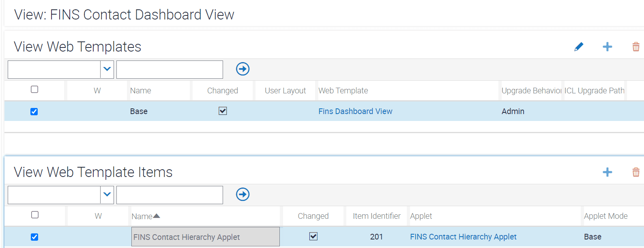Screen dimensions: 644x248
Task: Toggle select-all checkbox in View Web Template Items header
Action: pyautogui.click(x=35, y=215)
